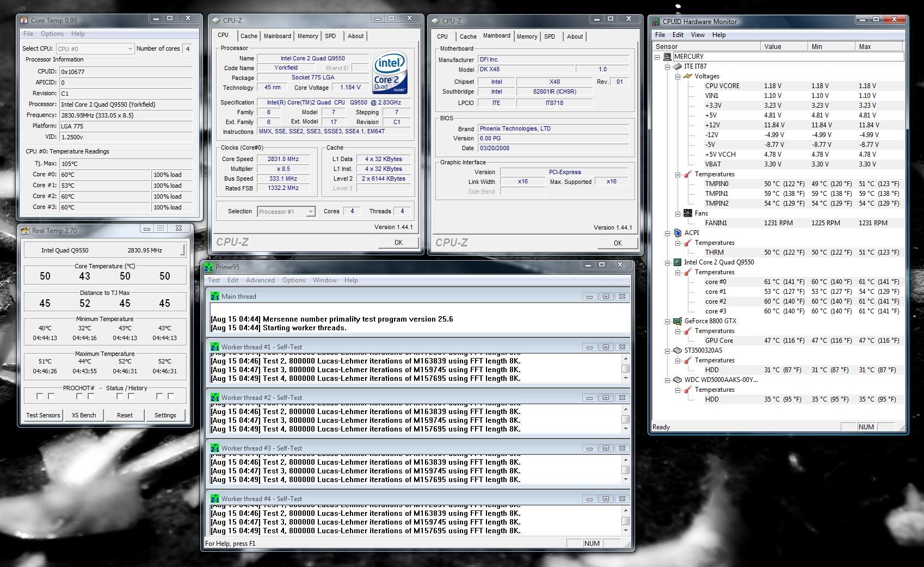Click the thermometer icon under ACPI
924x567 pixels.
point(688,243)
